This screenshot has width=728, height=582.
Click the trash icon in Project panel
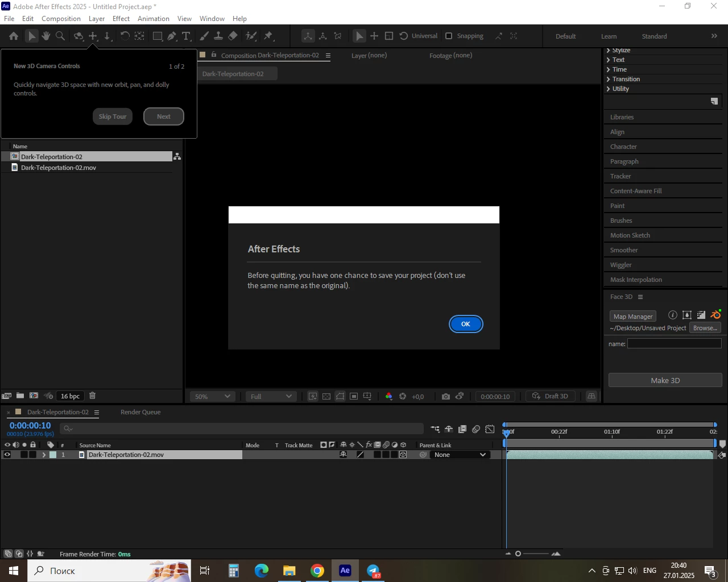[x=93, y=396]
